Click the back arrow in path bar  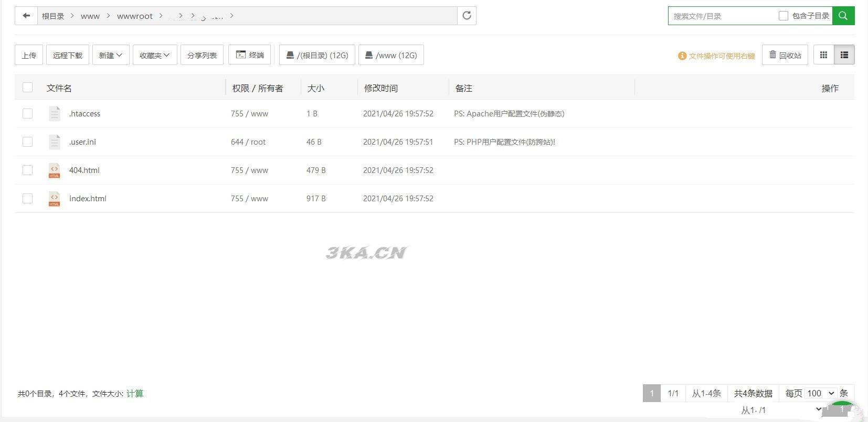26,16
